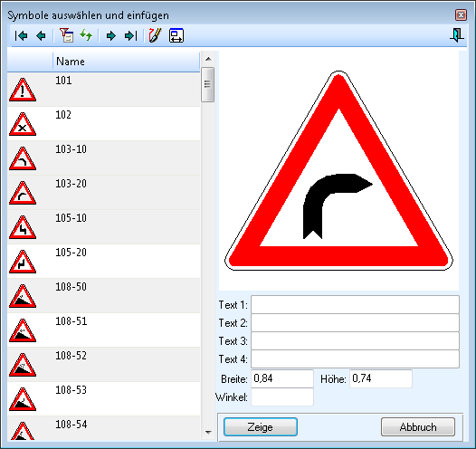Click the window resize layout icon
This screenshot has height=449, width=476.
click(176, 35)
